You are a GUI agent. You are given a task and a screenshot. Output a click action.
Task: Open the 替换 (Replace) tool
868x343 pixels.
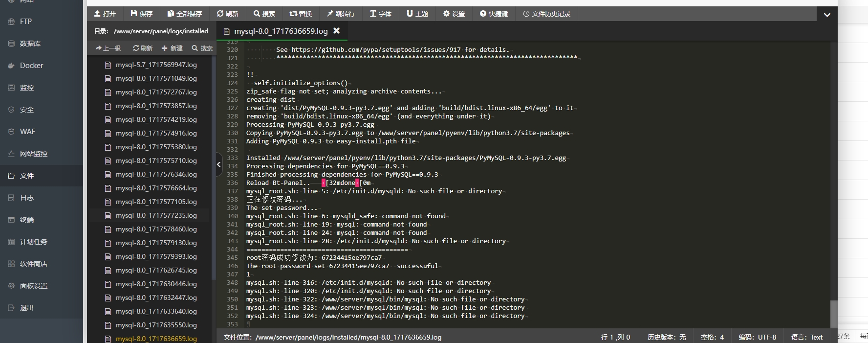(x=301, y=14)
